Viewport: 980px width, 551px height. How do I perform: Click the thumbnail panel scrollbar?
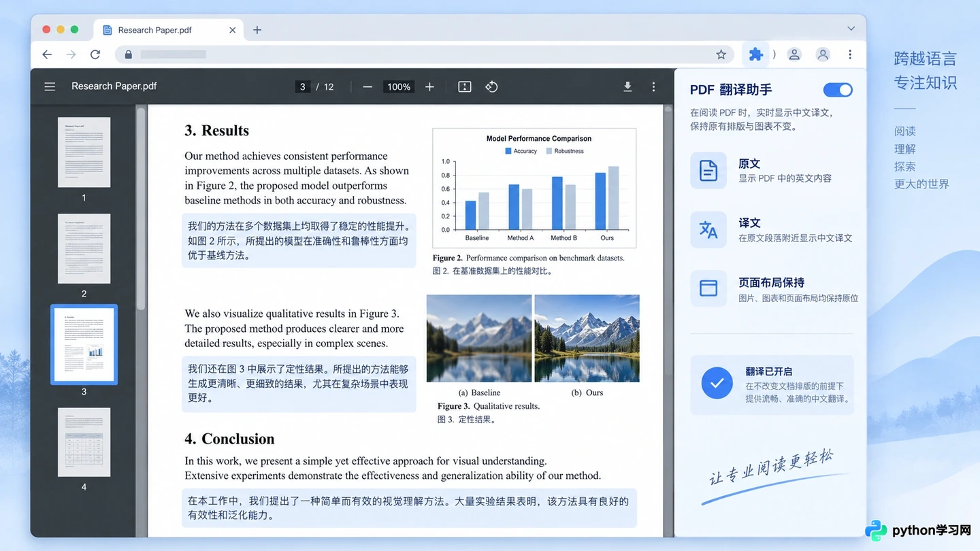(x=142, y=210)
